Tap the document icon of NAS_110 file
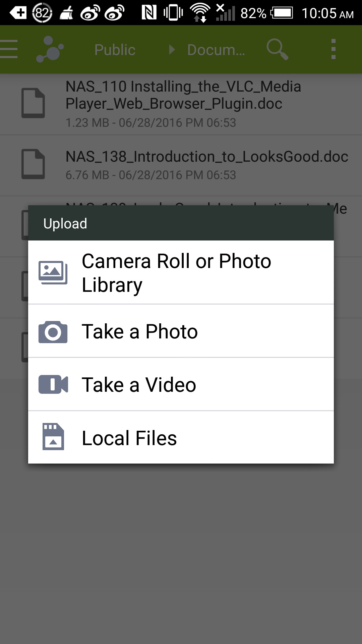This screenshot has width=362, height=644. click(x=33, y=103)
